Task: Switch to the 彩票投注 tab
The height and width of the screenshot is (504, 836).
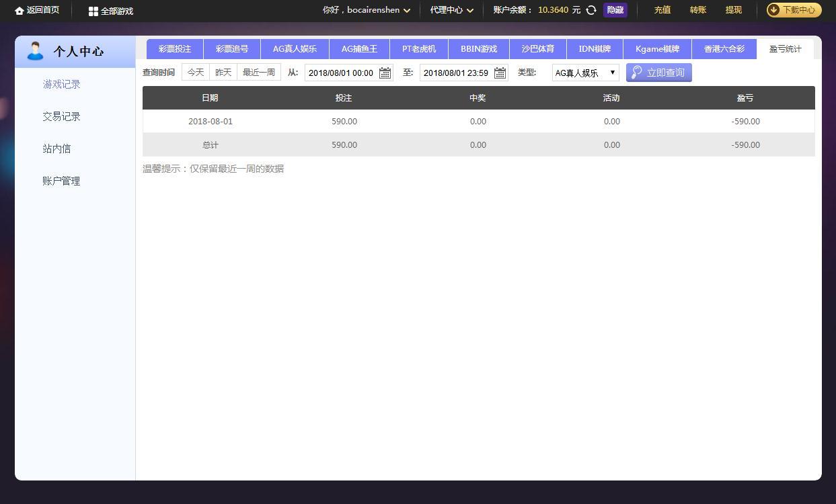Action: pyautogui.click(x=175, y=49)
